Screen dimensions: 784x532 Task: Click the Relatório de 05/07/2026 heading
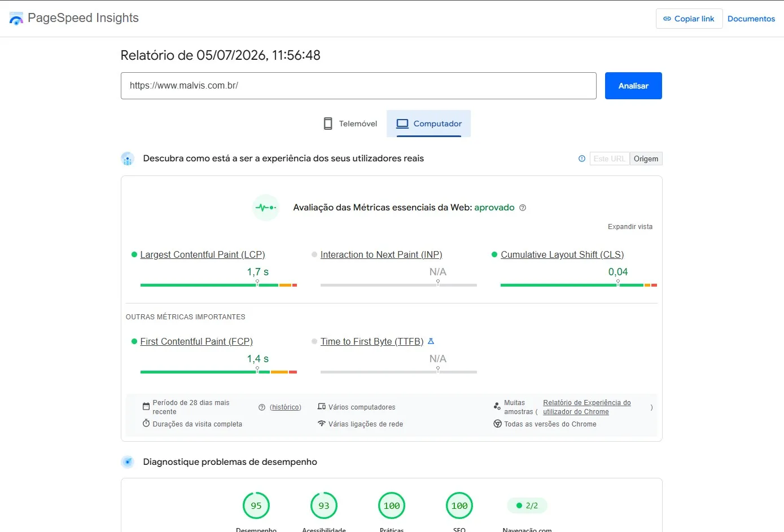(x=221, y=55)
